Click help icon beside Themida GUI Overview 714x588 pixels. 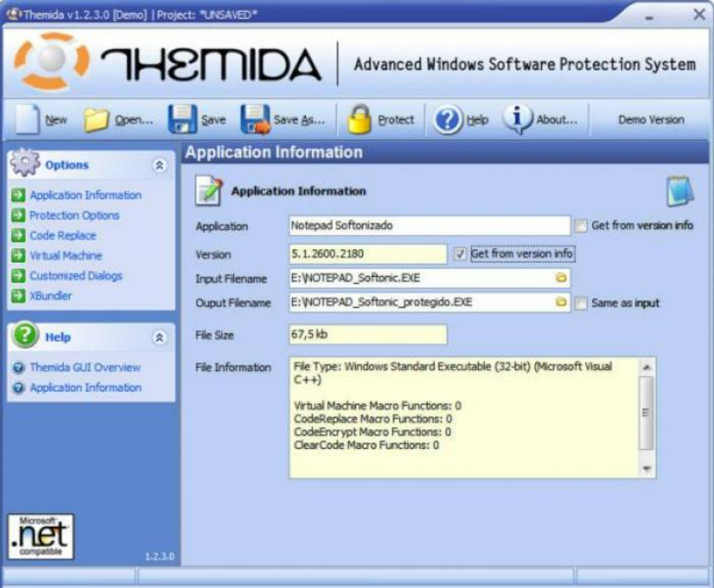19,367
